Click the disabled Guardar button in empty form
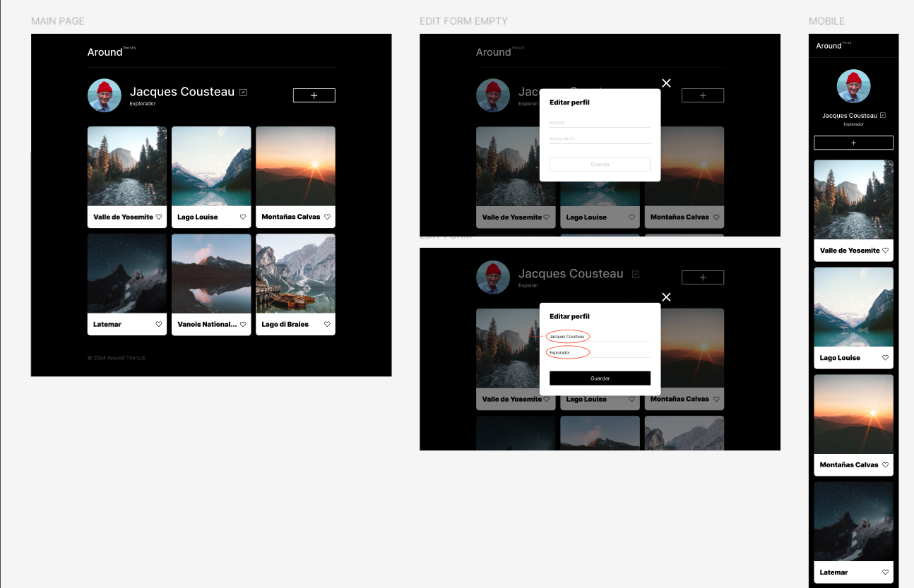The image size is (914, 588). click(600, 164)
